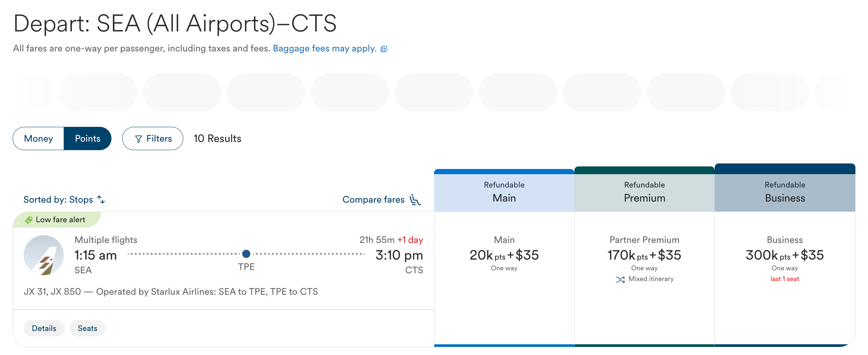Switch fare display to Points

[x=87, y=139]
